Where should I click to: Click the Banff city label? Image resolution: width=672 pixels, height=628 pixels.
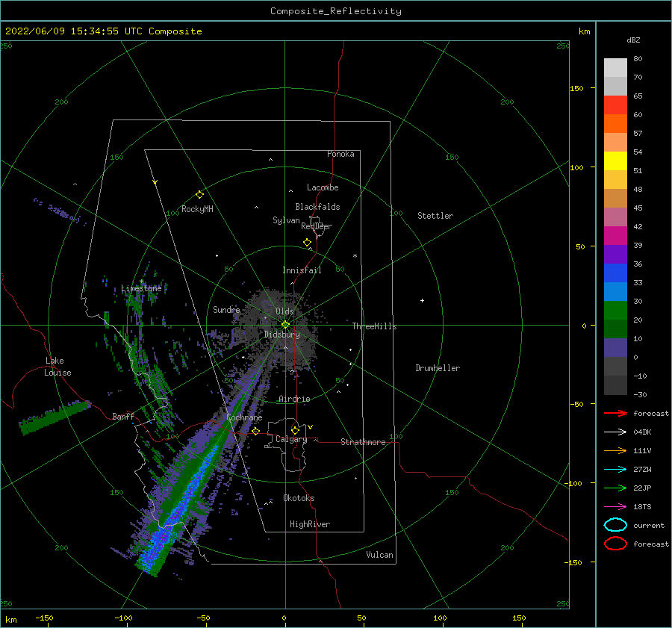123,416
